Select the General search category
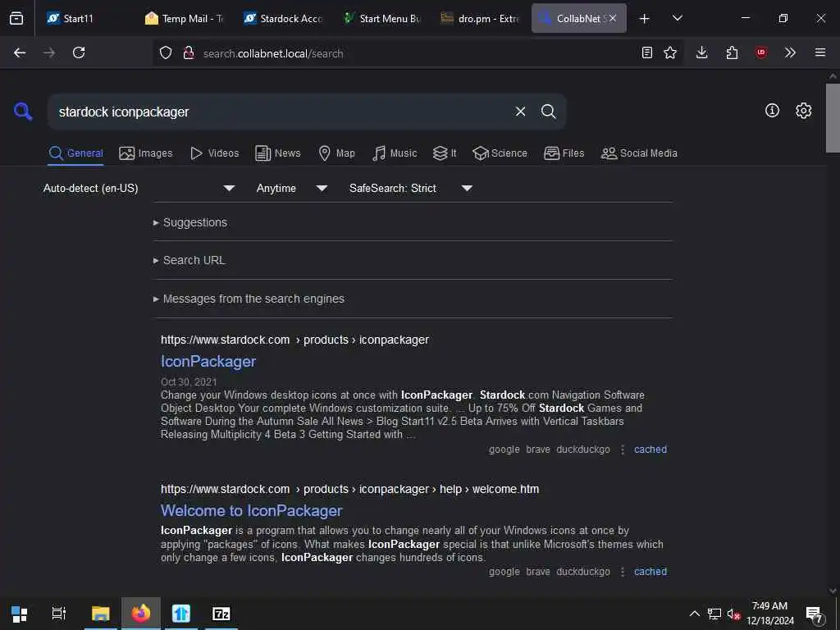 point(75,153)
